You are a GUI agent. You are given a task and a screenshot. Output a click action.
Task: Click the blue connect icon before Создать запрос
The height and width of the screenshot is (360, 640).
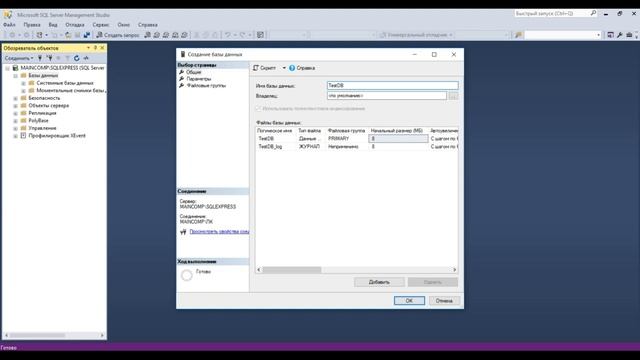click(x=87, y=35)
